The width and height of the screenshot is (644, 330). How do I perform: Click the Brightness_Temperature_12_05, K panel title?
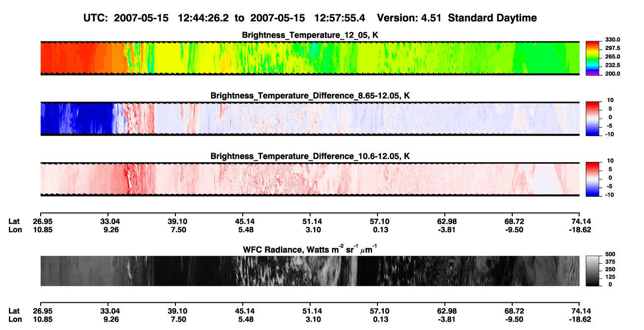pyautogui.click(x=310, y=35)
